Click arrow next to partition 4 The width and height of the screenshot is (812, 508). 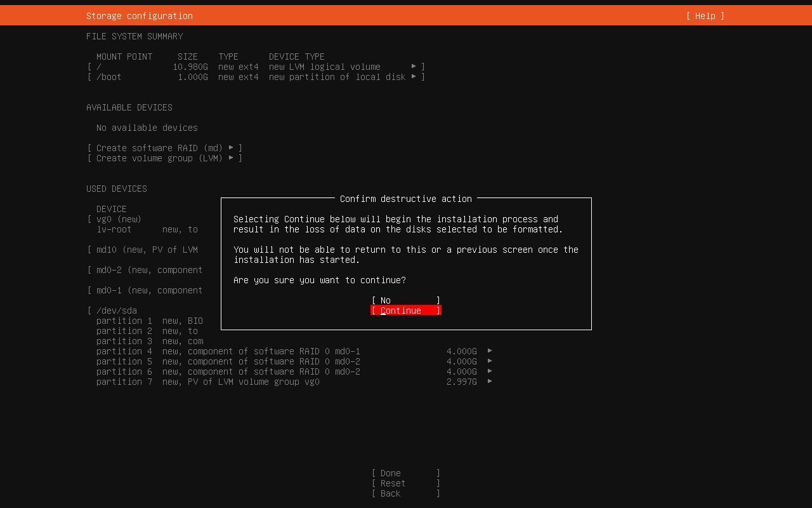coord(490,351)
